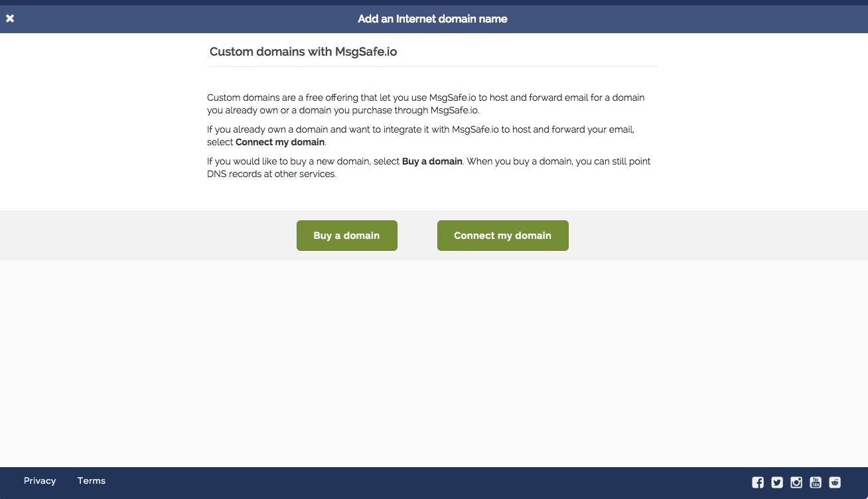868x499 pixels.
Task: Open the Twitter icon in footer
Action: click(x=777, y=482)
